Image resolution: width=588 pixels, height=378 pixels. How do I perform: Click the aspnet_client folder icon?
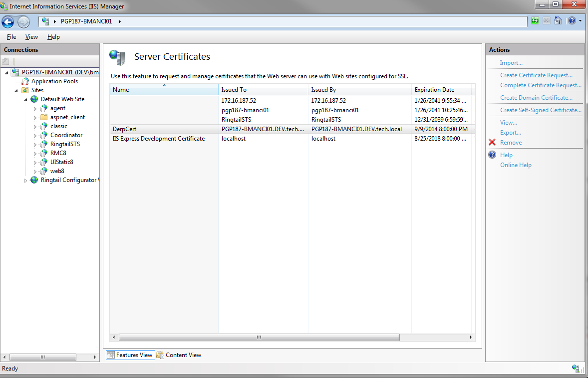click(x=44, y=117)
